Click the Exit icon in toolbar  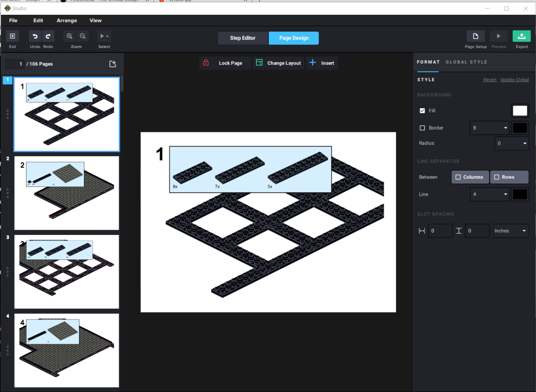[12, 36]
